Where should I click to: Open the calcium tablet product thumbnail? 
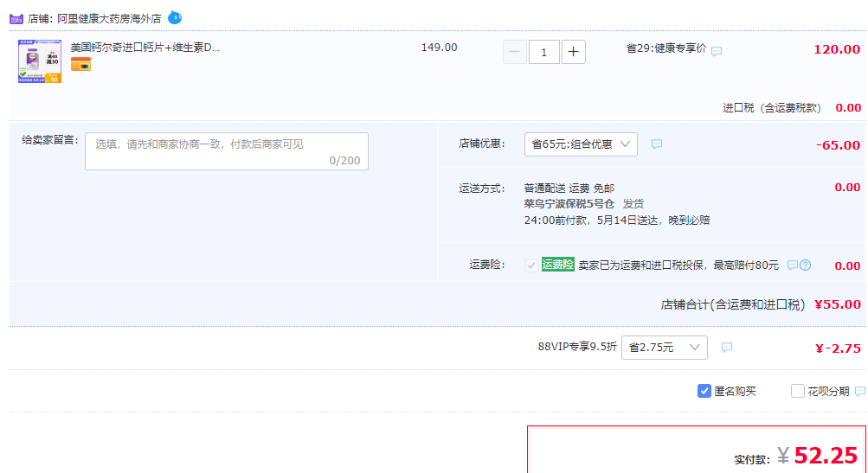(40, 61)
